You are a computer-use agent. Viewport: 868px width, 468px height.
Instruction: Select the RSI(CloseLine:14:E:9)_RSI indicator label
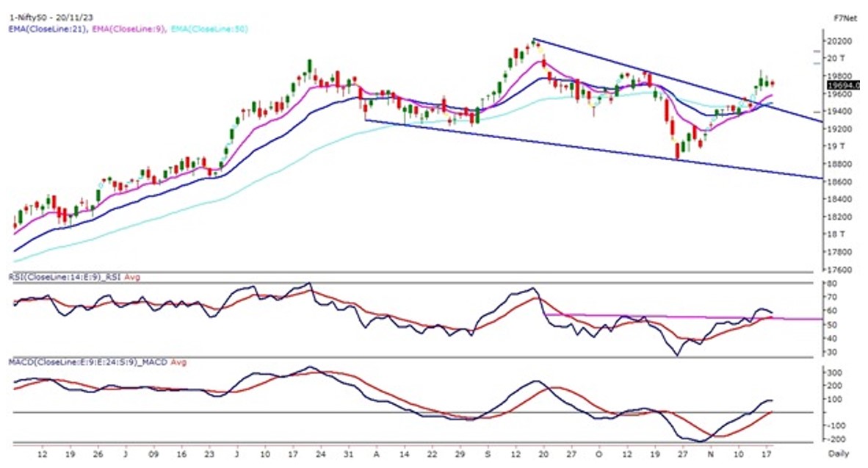click(65, 277)
